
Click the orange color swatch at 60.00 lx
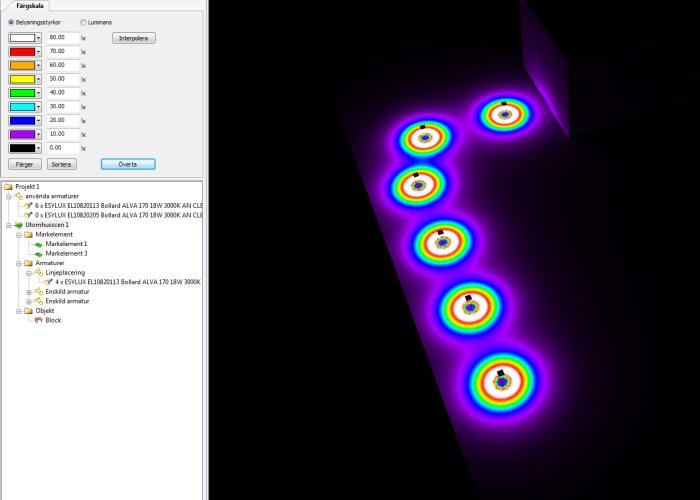[22, 66]
